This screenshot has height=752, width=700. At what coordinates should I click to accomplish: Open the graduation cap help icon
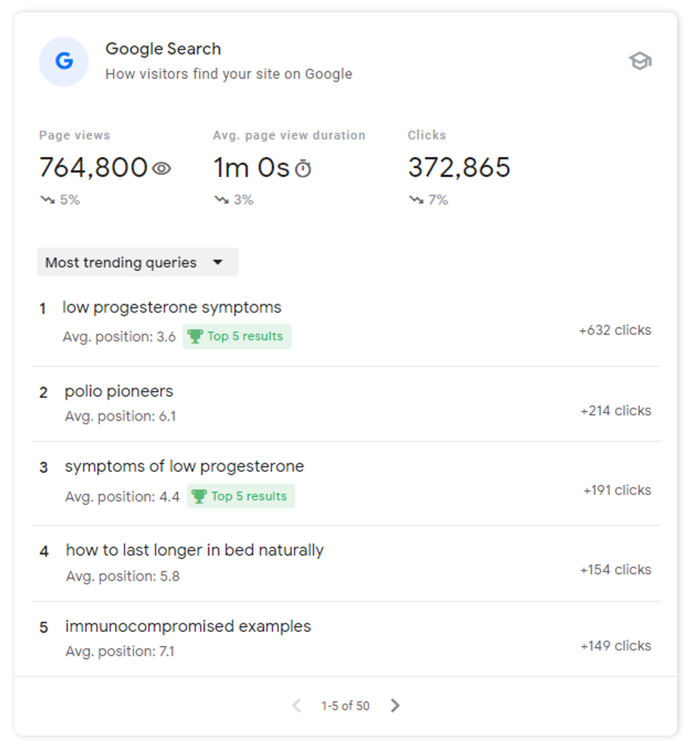pyautogui.click(x=640, y=61)
